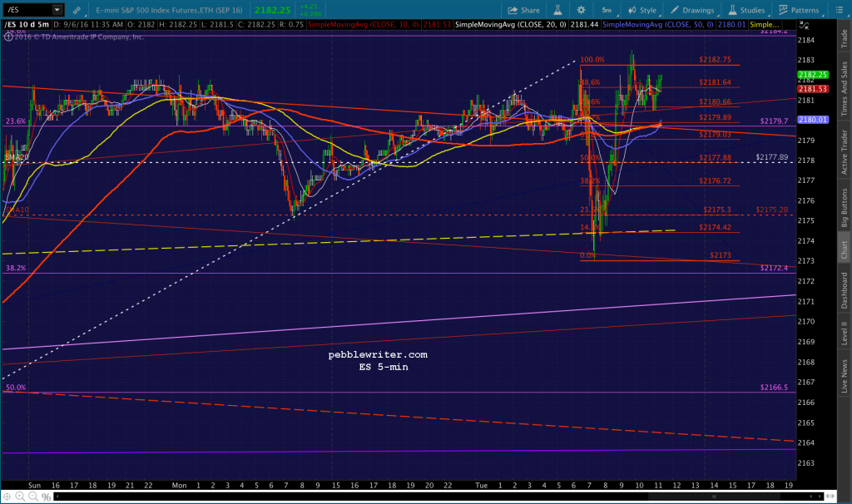Click the green 2182.25 price axis bubble
The height and width of the screenshot is (504, 852).
tap(813, 75)
